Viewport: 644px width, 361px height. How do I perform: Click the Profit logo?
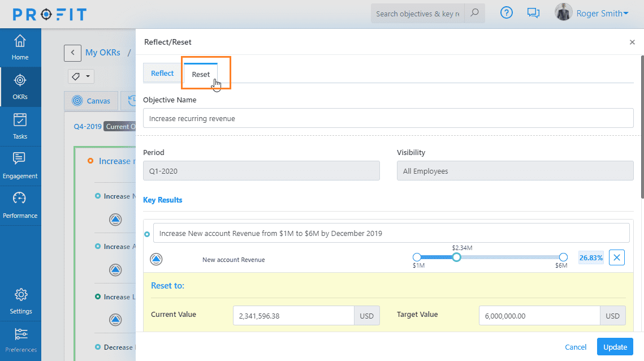[50, 14]
